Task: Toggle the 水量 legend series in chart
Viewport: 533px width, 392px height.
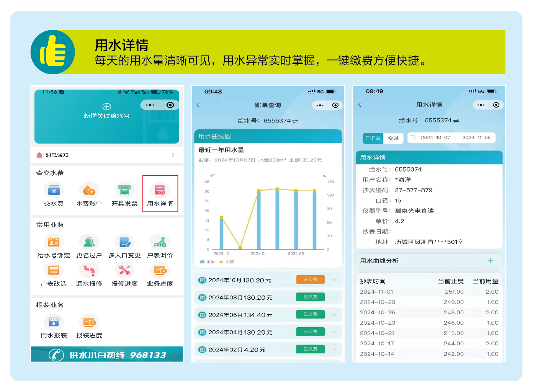Action: pos(208,262)
